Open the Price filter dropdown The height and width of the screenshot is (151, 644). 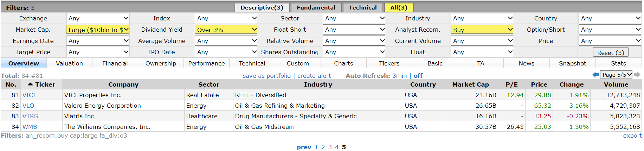[x=610, y=41]
